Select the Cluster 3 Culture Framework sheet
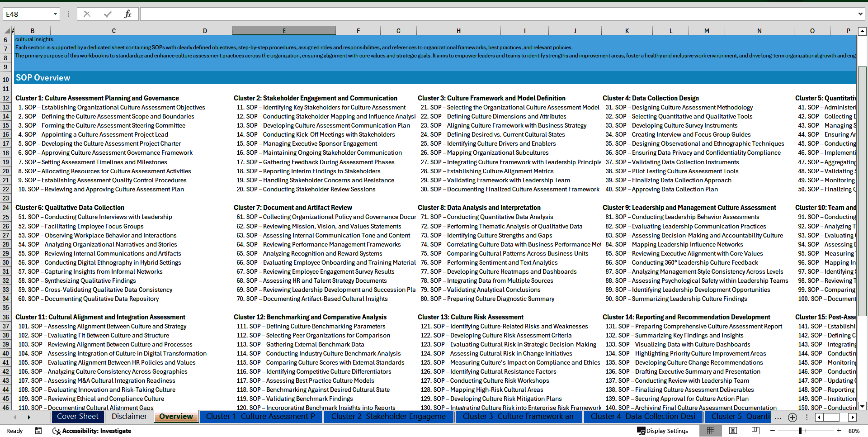The image size is (868, 437). [x=518, y=417]
